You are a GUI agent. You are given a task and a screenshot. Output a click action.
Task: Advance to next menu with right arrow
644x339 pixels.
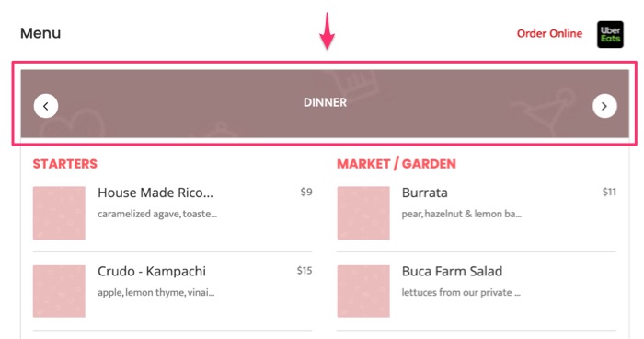tap(604, 106)
